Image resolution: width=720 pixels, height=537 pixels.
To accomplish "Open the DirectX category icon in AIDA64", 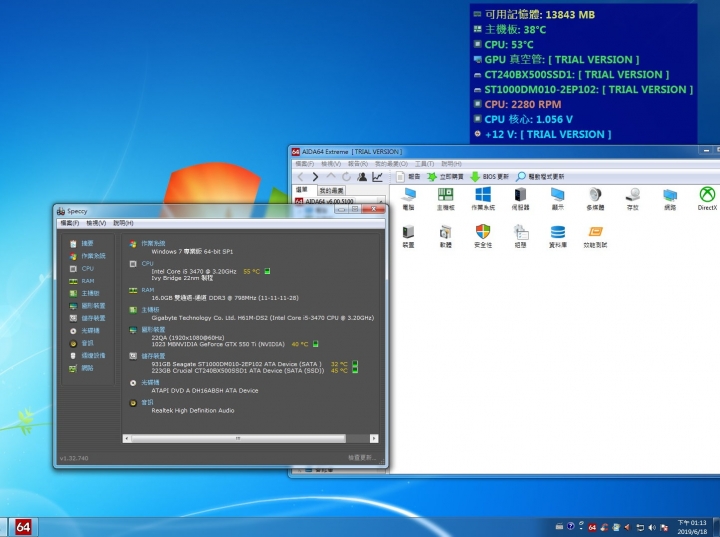I will click(x=707, y=198).
